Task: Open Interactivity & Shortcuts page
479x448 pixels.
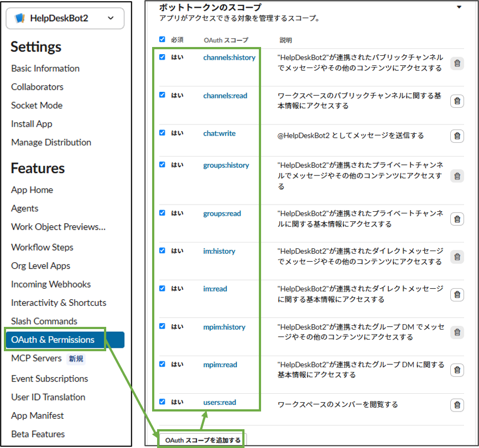Action: pos(59,303)
